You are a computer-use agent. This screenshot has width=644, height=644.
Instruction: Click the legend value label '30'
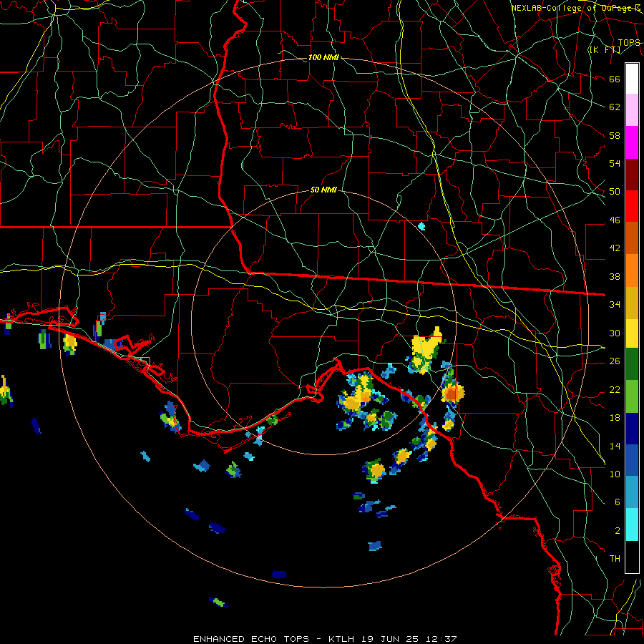(615, 333)
